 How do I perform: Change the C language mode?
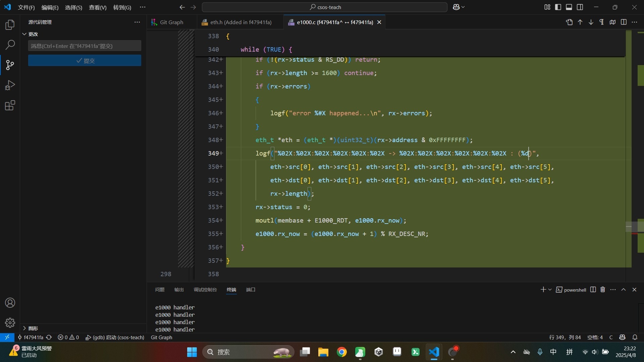pyautogui.click(x=611, y=338)
